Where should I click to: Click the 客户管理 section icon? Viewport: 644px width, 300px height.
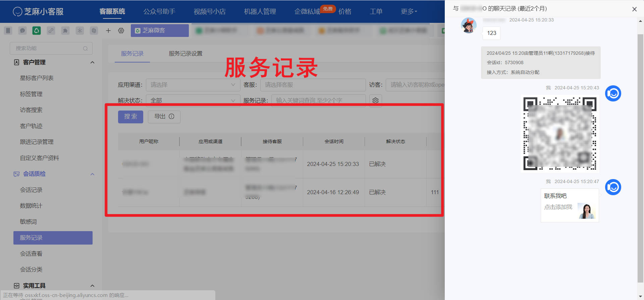[16, 62]
